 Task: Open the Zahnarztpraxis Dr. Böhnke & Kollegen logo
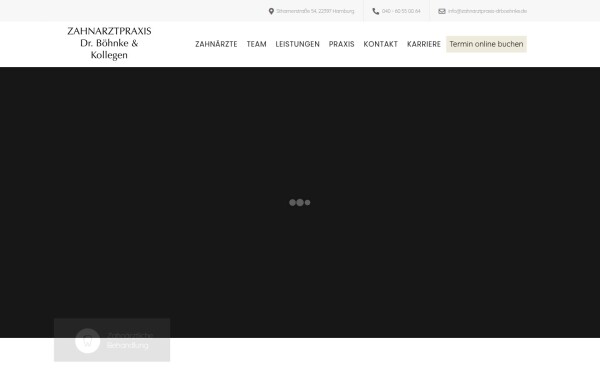point(109,43)
